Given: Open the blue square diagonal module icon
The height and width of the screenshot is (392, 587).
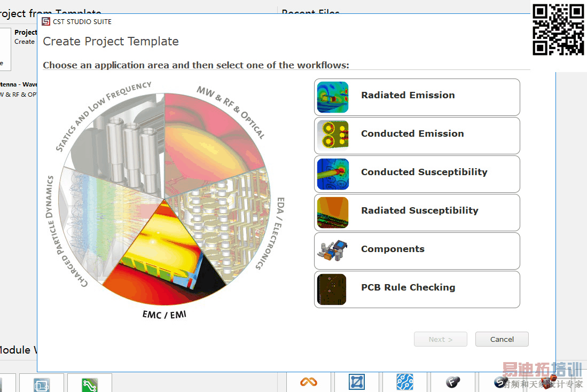Looking at the screenshot, I should click(357, 382).
